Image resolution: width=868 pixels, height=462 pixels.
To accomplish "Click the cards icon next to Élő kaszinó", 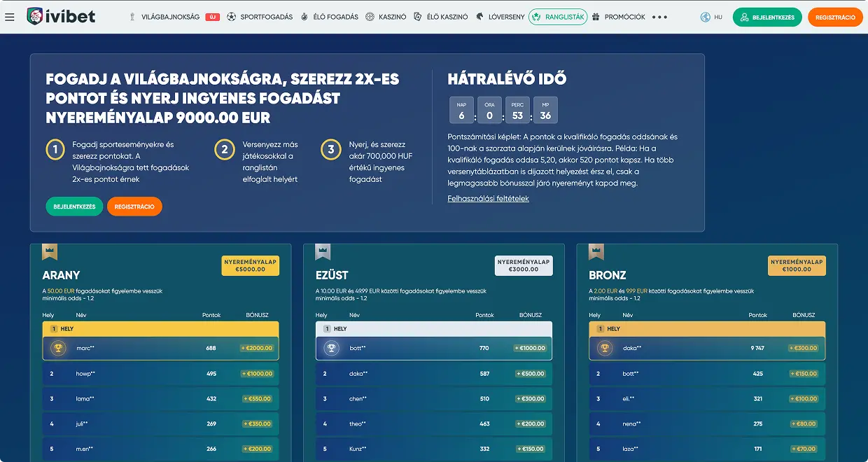I will point(418,17).
